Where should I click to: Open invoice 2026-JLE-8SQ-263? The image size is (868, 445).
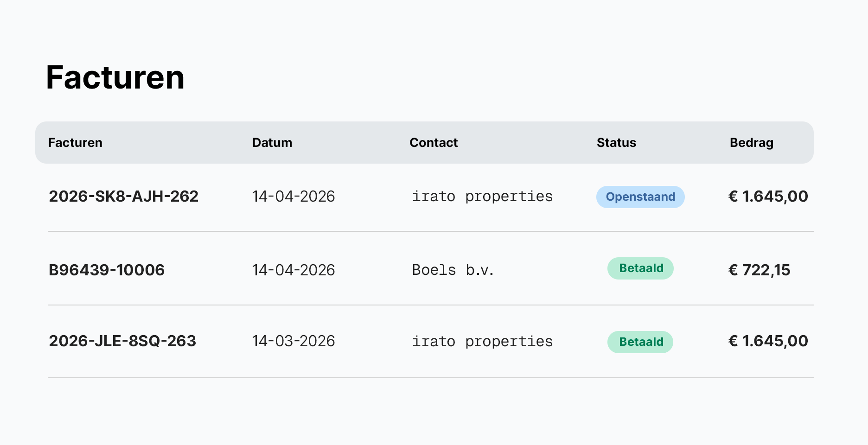122,341
